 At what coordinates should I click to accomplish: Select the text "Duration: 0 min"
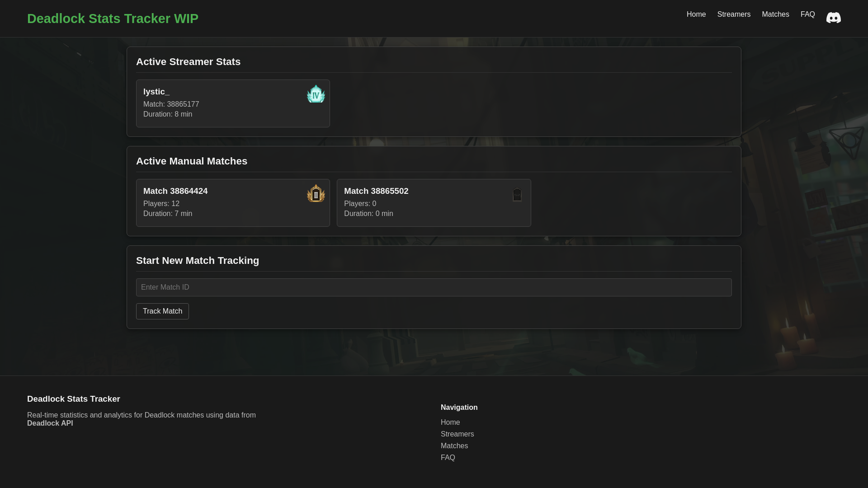[x=368, y=214]
